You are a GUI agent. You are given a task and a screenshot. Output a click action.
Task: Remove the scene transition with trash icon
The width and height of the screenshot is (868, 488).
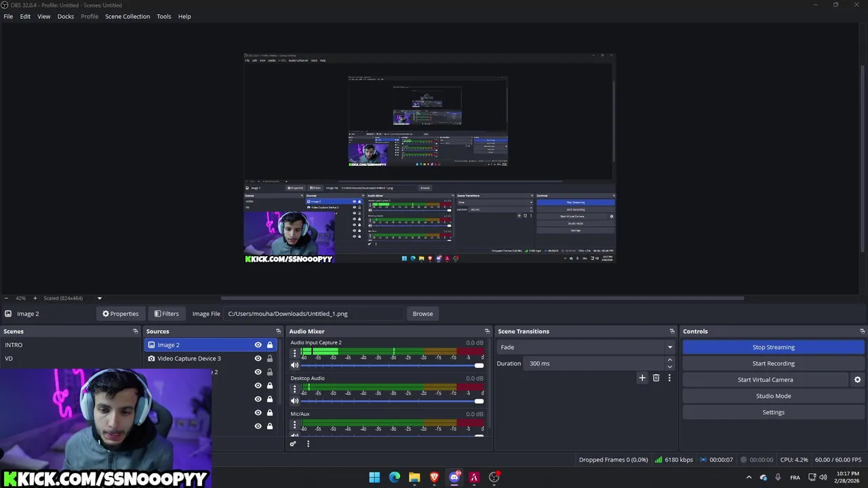656,378
